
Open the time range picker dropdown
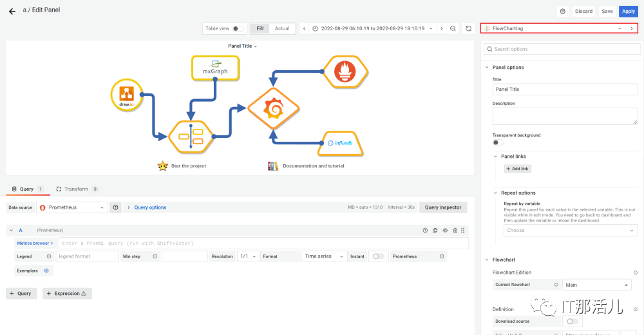click(x=372, y=28)
